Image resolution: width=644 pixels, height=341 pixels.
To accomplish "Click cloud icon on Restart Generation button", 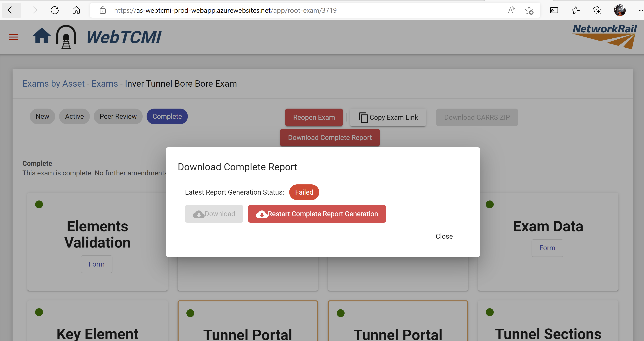I will click(x=262, y=214).
